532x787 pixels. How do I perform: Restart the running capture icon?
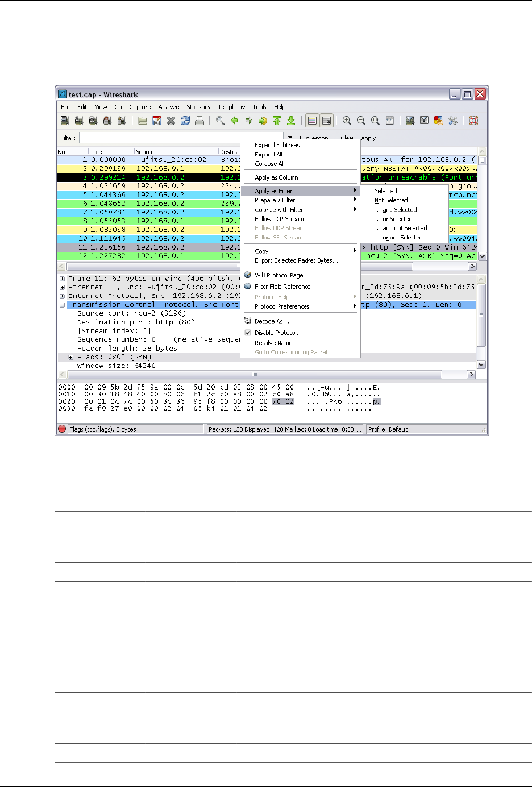click(x=122, y=121)
